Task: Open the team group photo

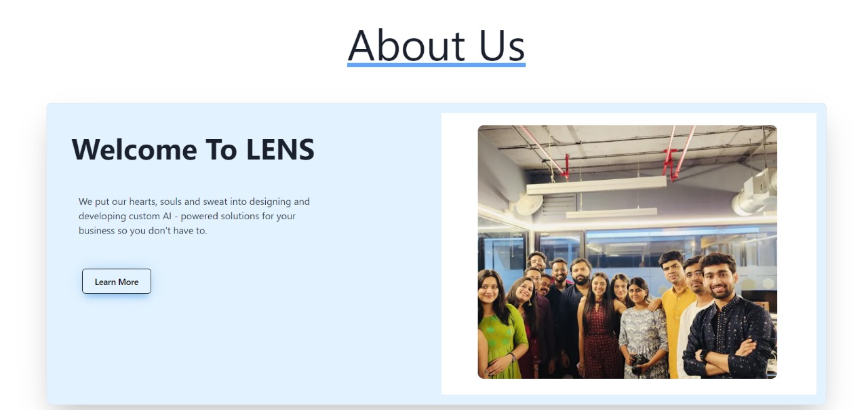Action: point(627,252)
